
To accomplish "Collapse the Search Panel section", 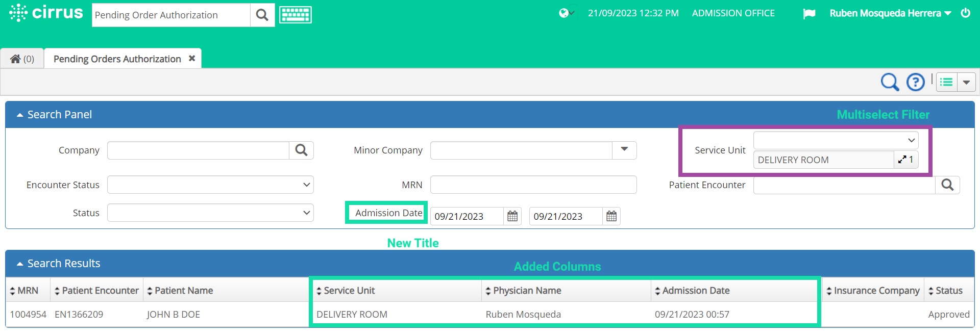I will coord(20,115).
